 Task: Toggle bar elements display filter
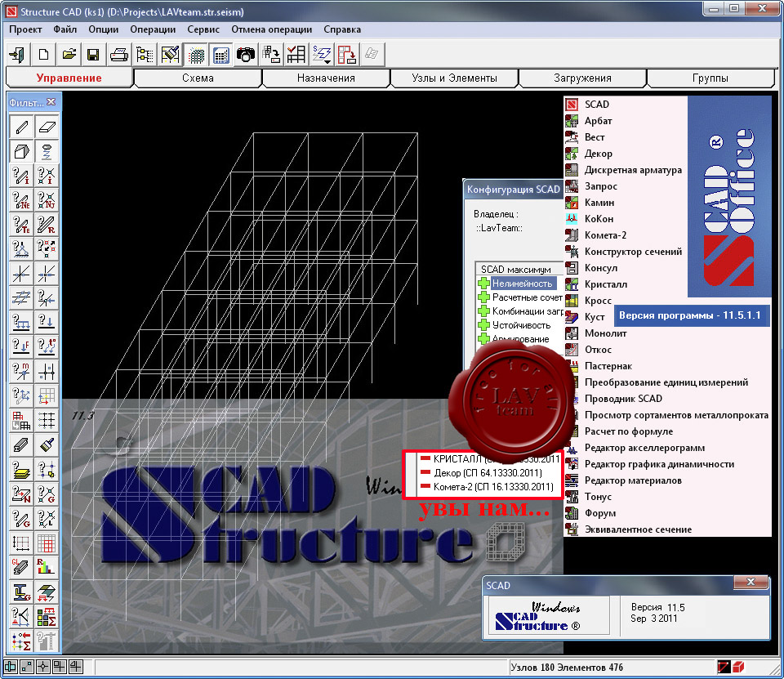click(21, 127)
